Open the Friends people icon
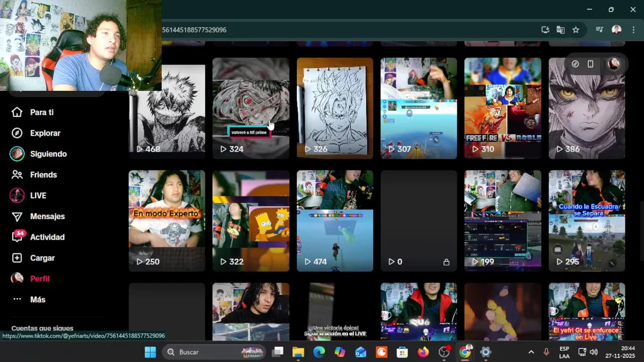The image size is (644, 362). pyautogui.click(x=17, y=174)
